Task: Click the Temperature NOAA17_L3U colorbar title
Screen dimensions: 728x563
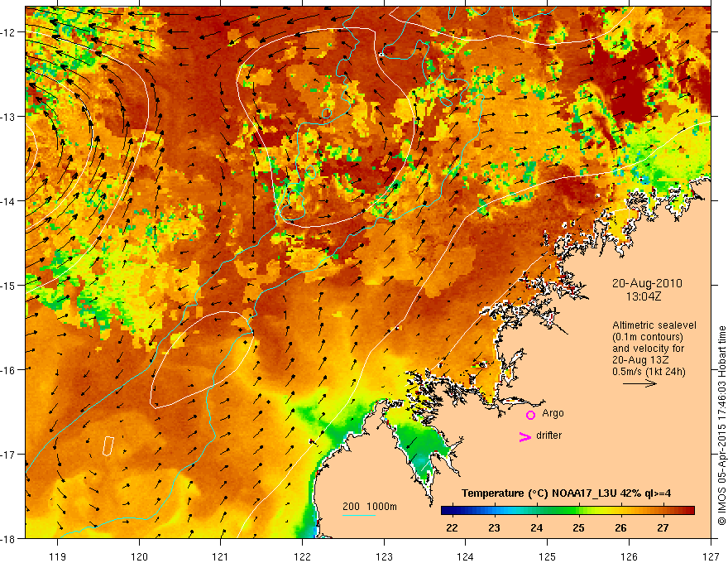Action: [x=566, y=493]
